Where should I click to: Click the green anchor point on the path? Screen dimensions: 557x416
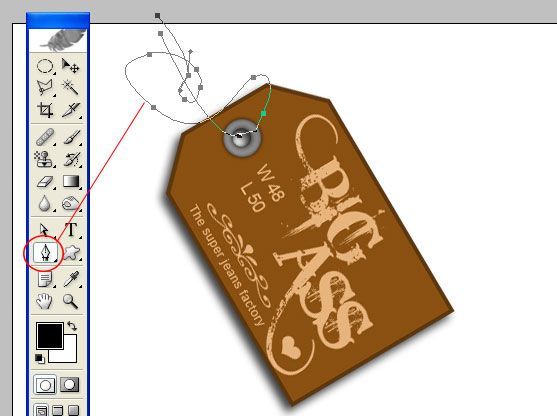pyautogui.click(x=264, y=114)
